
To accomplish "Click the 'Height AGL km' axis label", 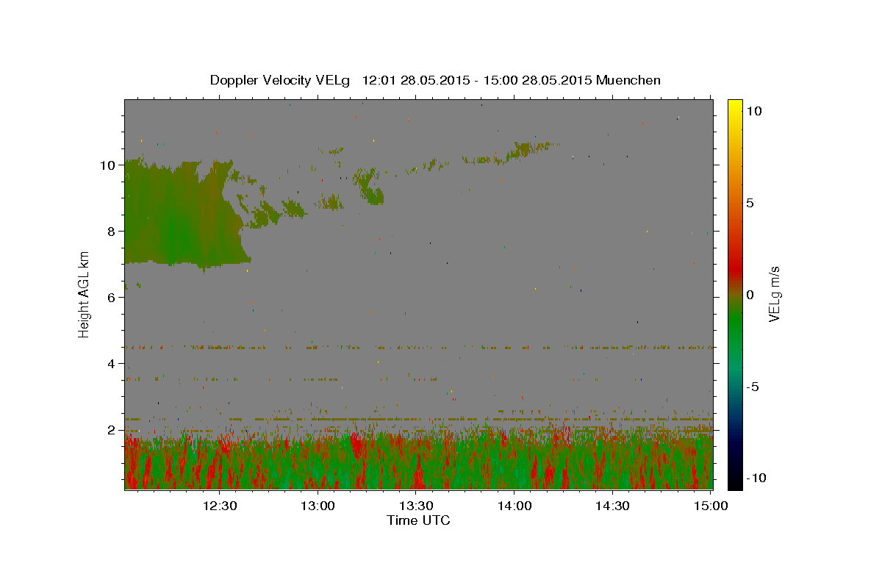I will pos(85,294).
